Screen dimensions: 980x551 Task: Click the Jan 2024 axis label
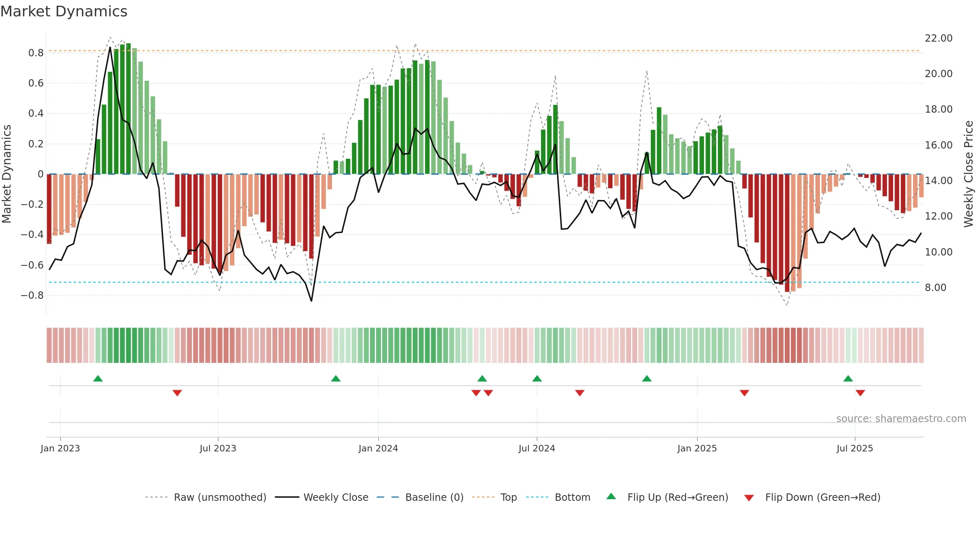[379, 448]
